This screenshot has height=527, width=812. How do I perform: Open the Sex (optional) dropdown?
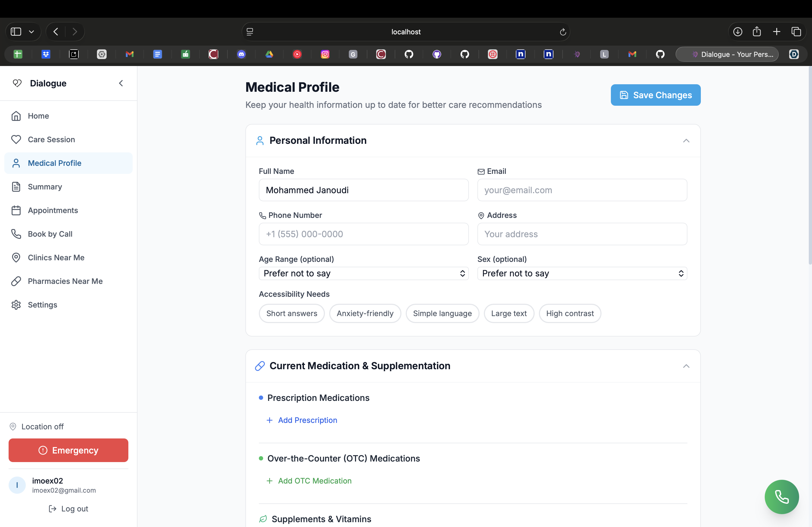click(x=582, y=273)
